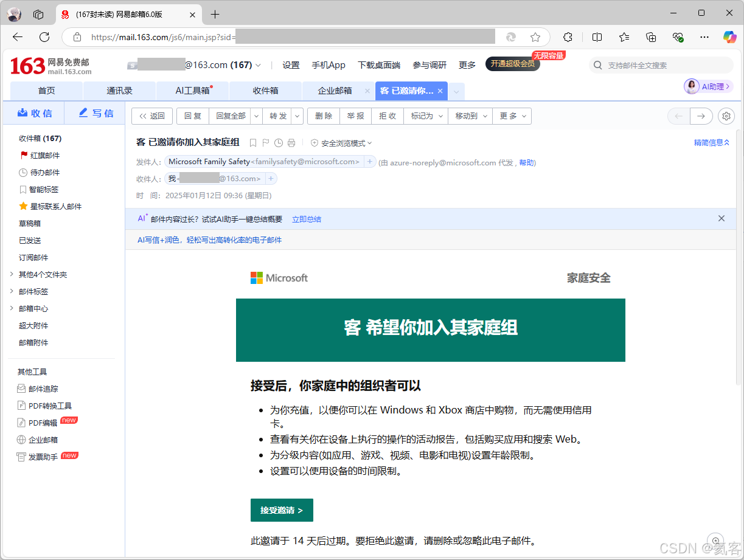Viewport: 744px width, 560px height.
Task: Open the 转发 dropdown arrow
Action: [x=297, y=116]
